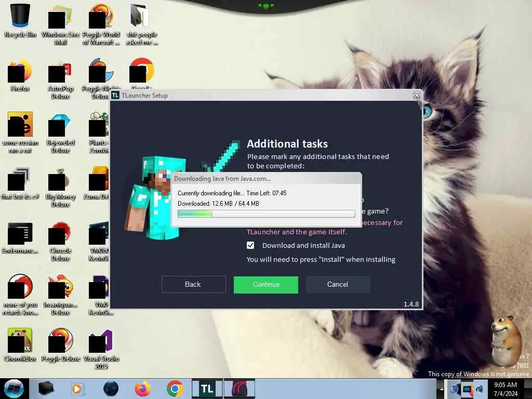
Task: Click the Java download progress bar
Action: [x=267, y=214]
